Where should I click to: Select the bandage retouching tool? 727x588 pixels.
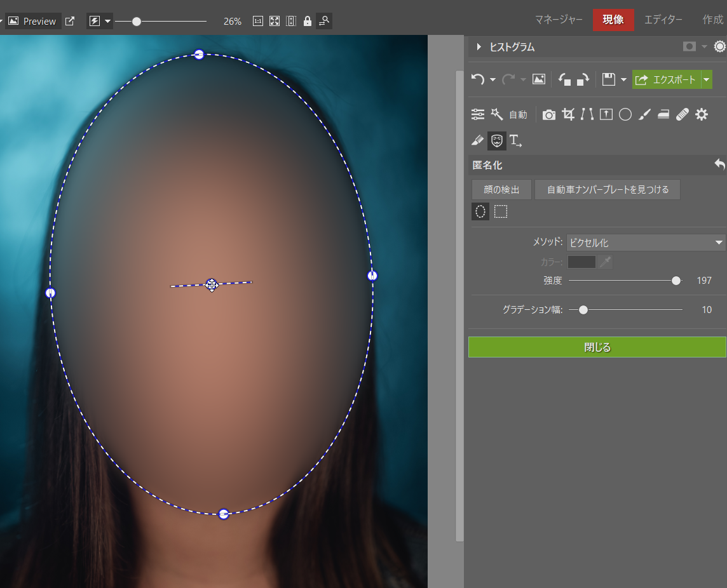click(x=683, y=114)
